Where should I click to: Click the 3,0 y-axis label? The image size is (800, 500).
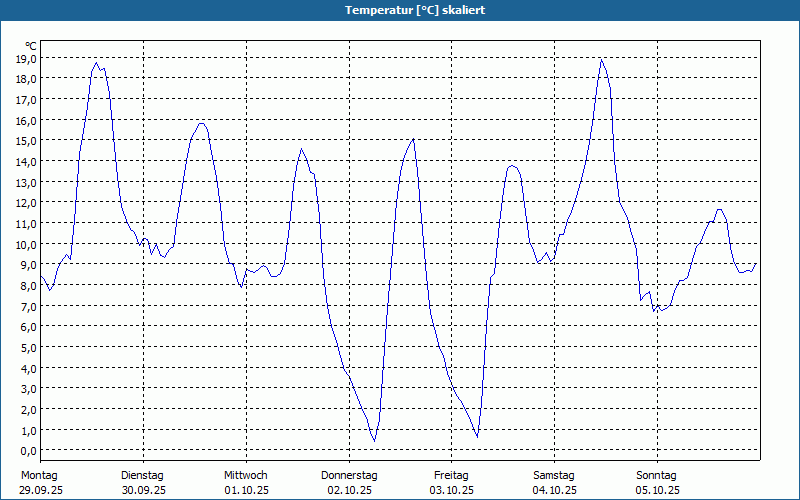point(28,389)
